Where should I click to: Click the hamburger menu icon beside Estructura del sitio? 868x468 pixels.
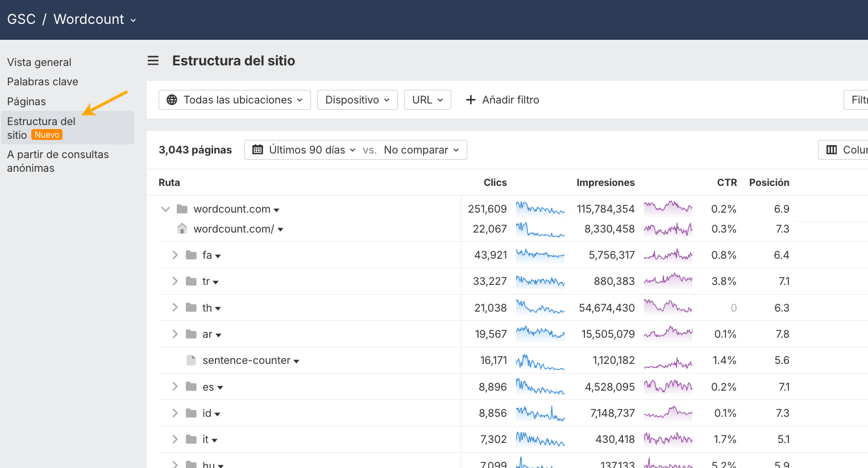coord(153,61)
